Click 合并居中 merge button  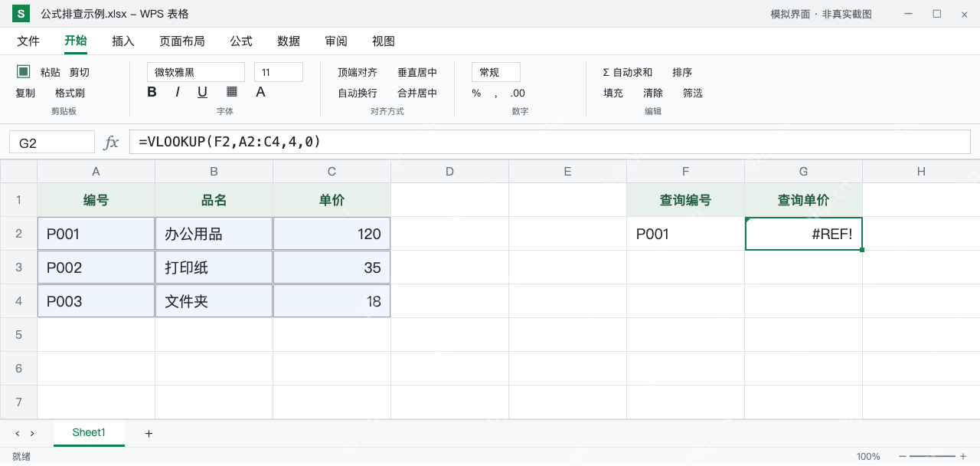click(x=417, y=94)
